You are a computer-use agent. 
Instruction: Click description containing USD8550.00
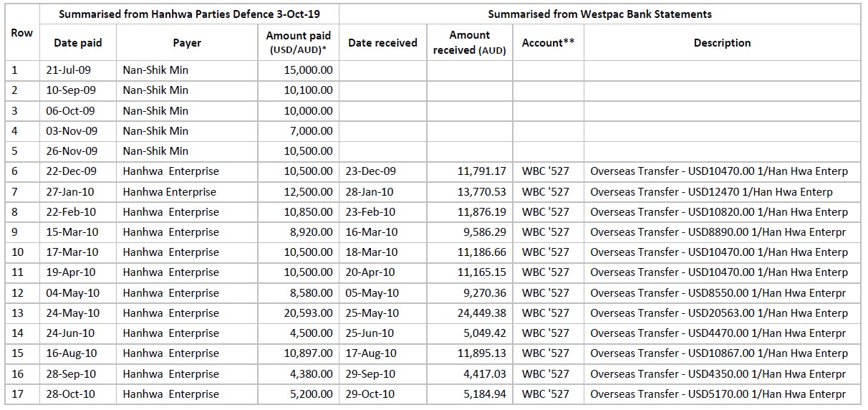coord(718,292)
